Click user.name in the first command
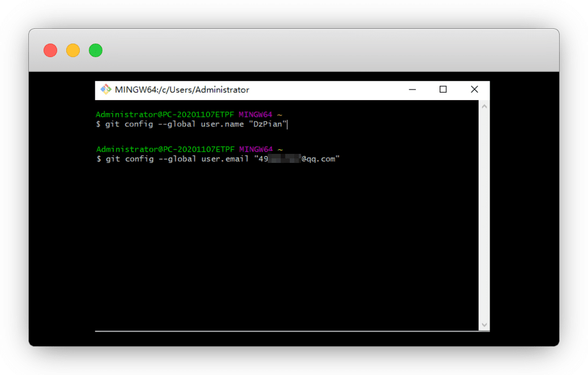This screenshot has width=588, height=375. point(222,124)
